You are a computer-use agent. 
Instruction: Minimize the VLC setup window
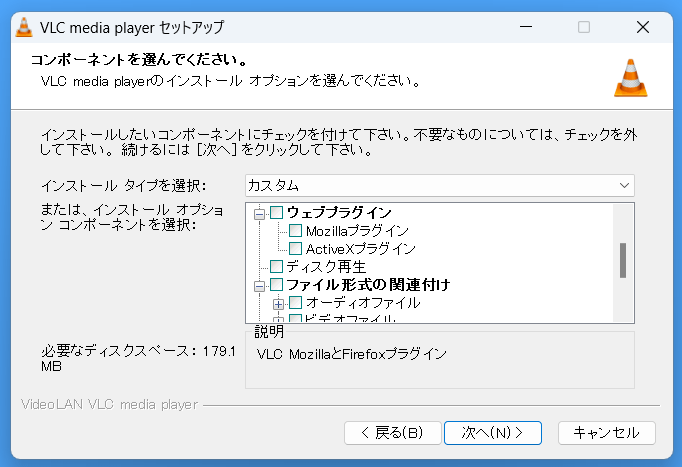point(526,27)
